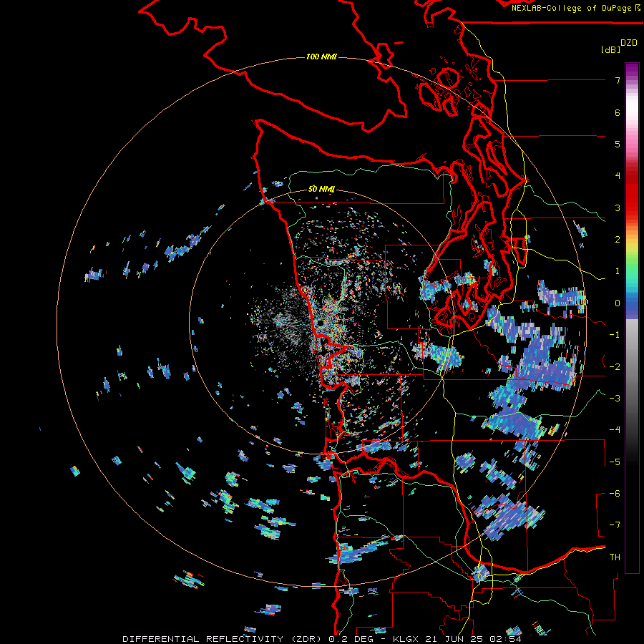Click legend value -1
This screenshot has width=644, height=644.
point(615,335)
